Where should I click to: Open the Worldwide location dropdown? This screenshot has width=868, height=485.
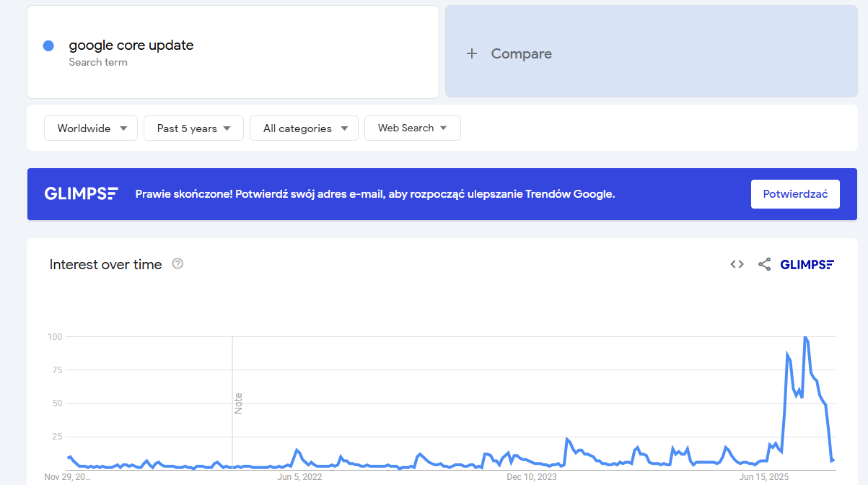click(x=90, y=128)
